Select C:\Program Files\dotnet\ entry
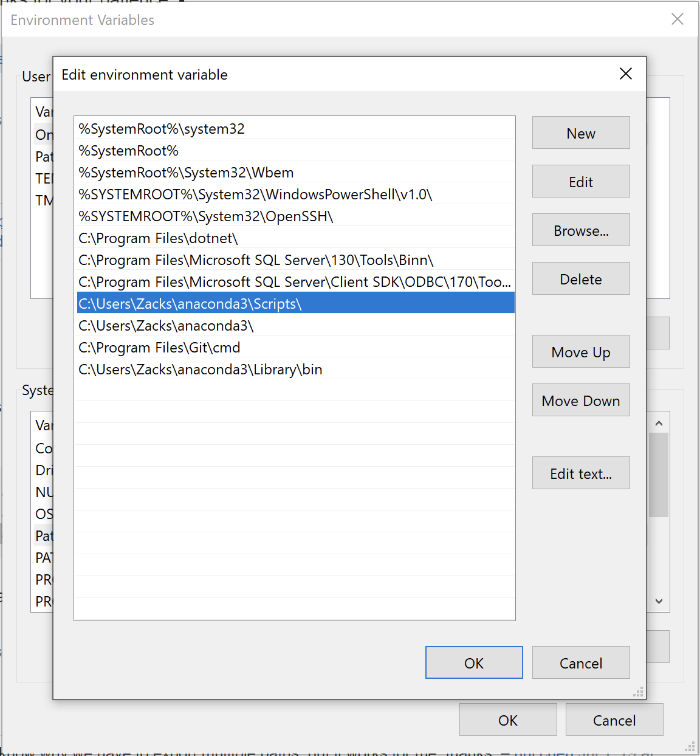Viewport: 700px width, 756px height. pyautogui.click(x=295, y=238)
